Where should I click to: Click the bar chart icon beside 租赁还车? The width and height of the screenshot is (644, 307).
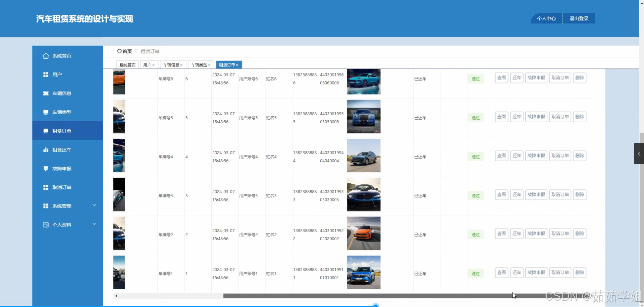[46, 150]
